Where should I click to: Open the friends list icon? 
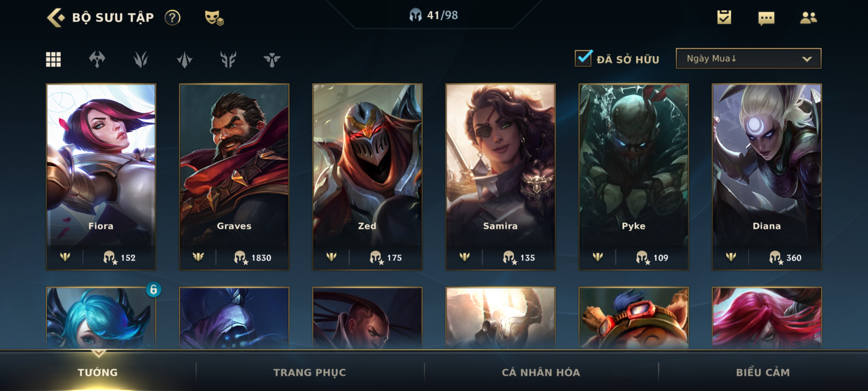click(x=808, y=18)
